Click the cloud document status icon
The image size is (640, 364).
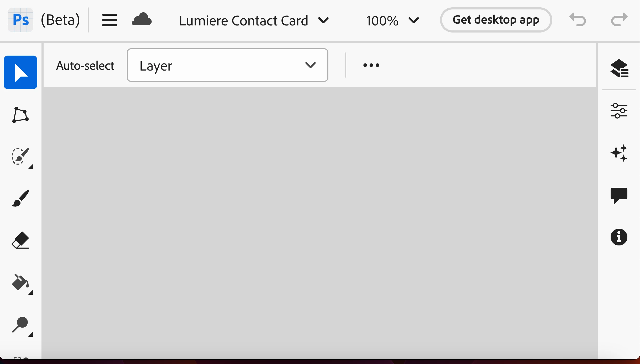click(142, 19)
